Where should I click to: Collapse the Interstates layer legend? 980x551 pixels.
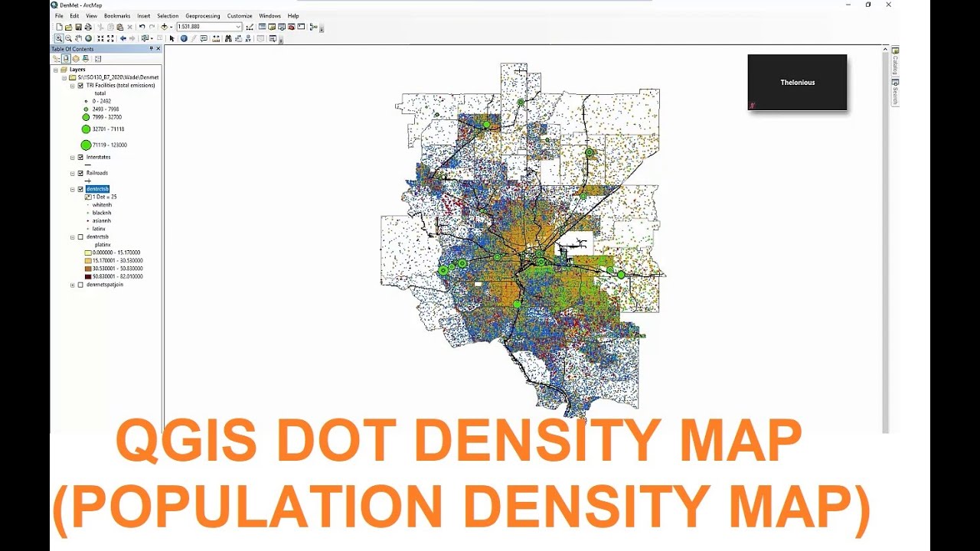[72, 158]
